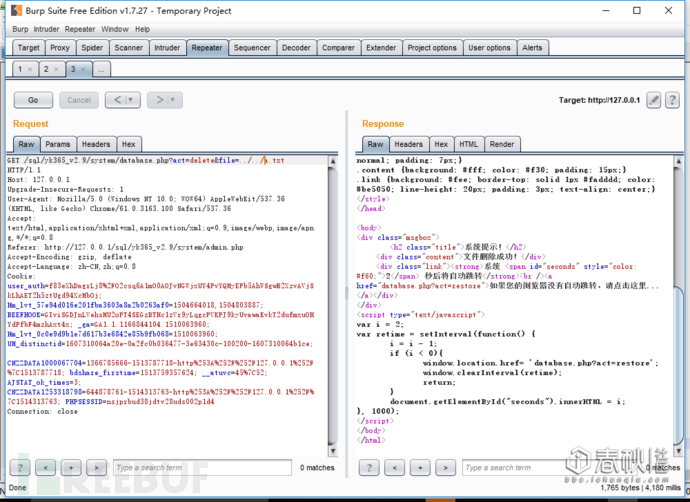Open the Burp menu
Screen dimensions: 690x502
20,29
